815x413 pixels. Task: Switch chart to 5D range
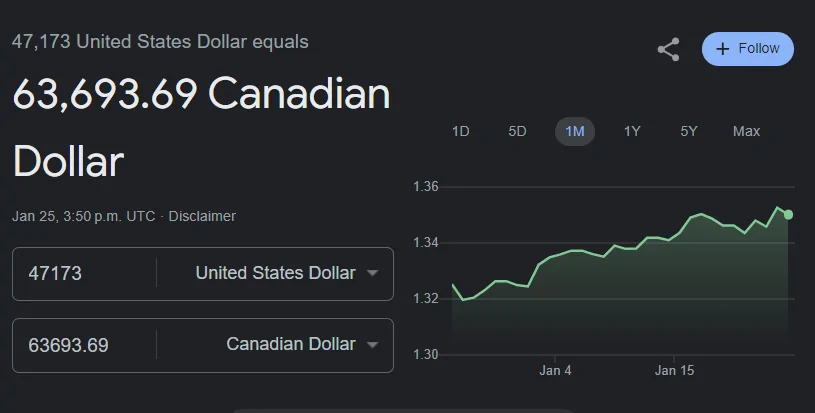(517, 131)
